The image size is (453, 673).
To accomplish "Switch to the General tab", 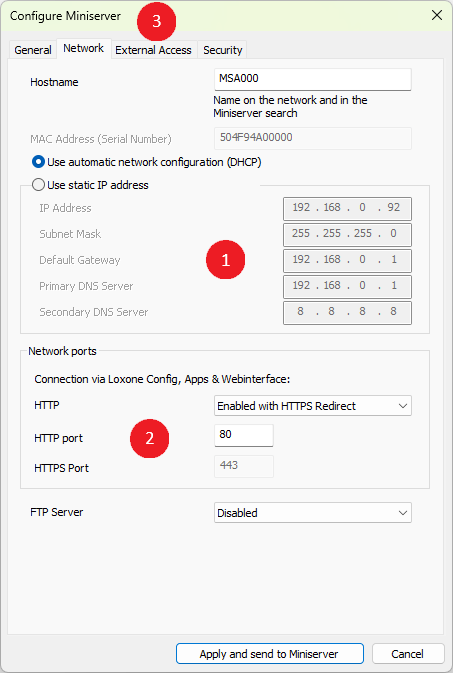I will [33, 50].
